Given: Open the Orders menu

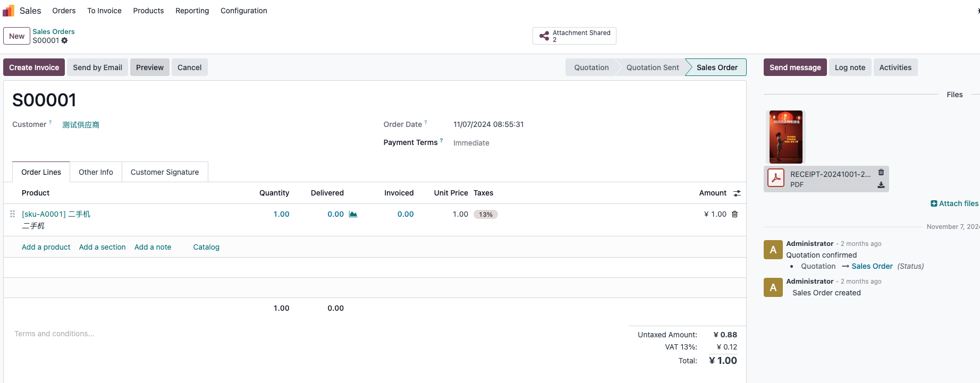Looking at the screenshot, I should click(64, 11).
